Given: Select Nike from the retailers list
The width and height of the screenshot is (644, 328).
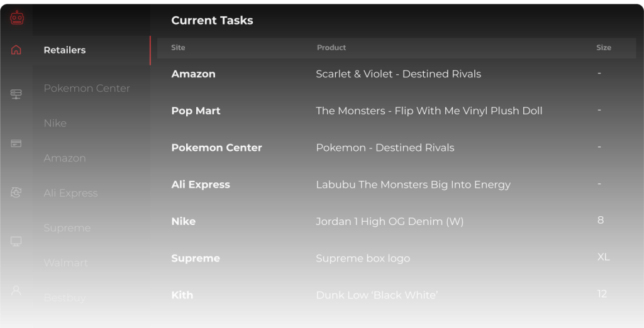Looking at the screenshot, I should click(x=55, y=123).
